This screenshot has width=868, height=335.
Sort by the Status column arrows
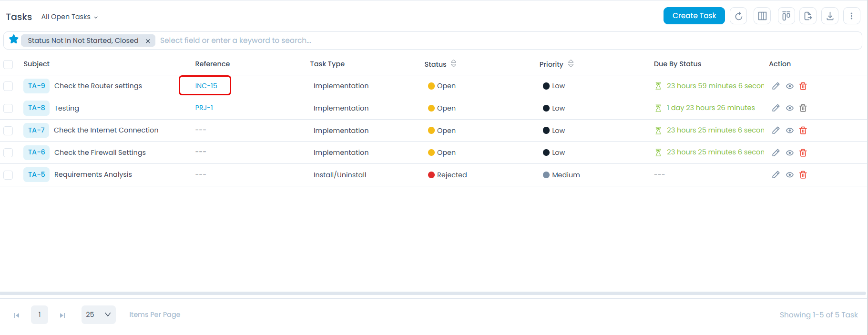(453, 63)
